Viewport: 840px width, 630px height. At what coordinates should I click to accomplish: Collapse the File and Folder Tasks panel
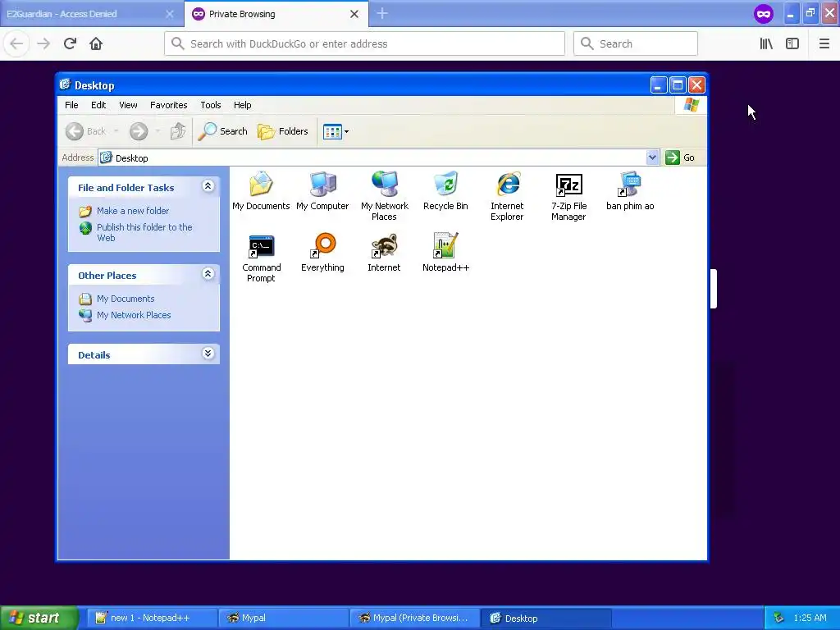point(208,186)
